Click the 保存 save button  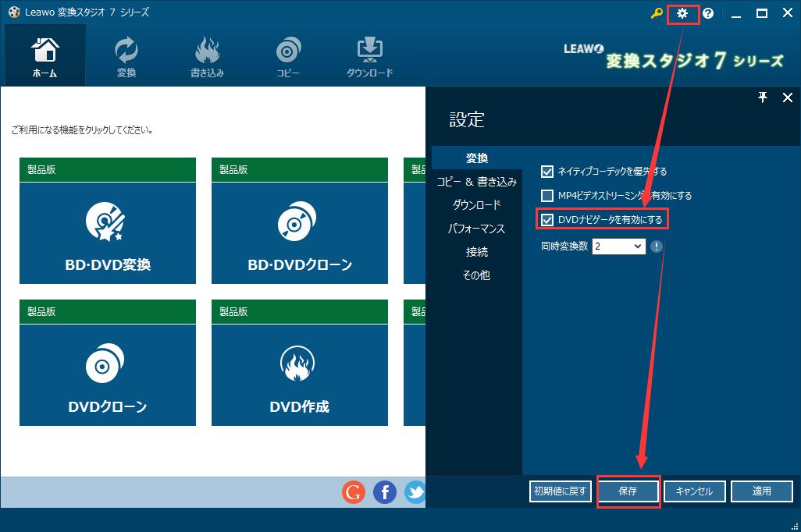click(628, 491)
